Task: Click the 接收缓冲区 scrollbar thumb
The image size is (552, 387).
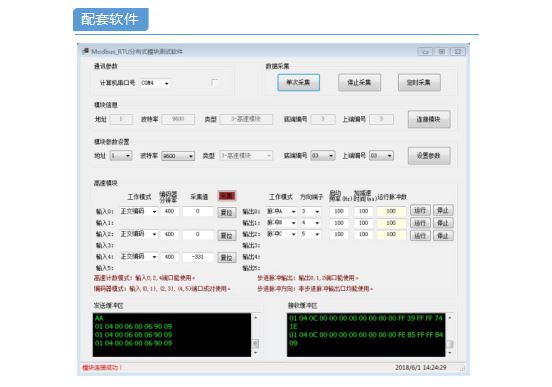Action: pyautogui.click(x=450, y=344)
